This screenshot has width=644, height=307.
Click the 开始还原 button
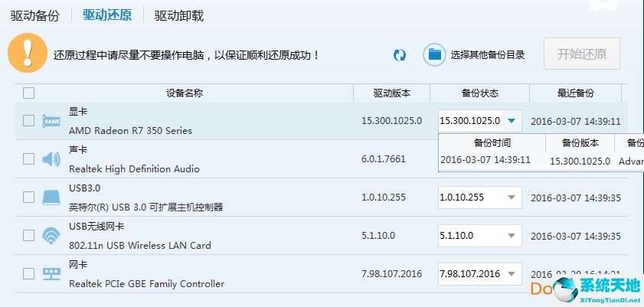pyautogui.click(x=581, y=54)
